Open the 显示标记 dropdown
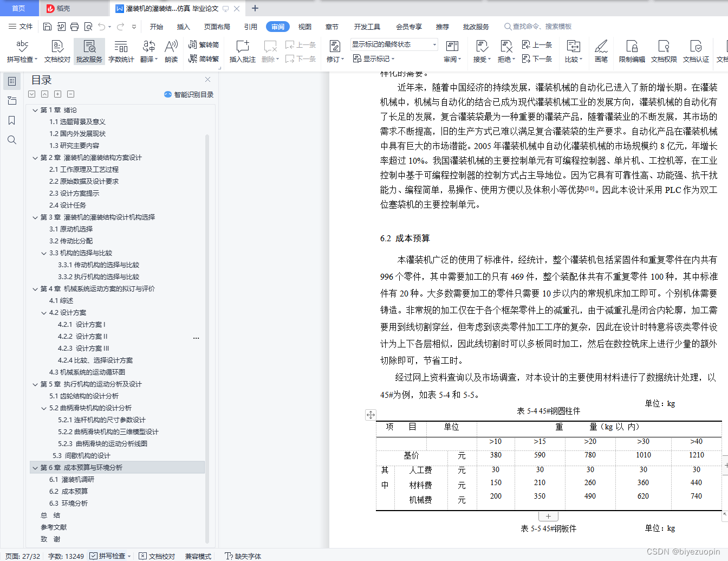This screenshot has height=561, width=728. click(374, 59)
